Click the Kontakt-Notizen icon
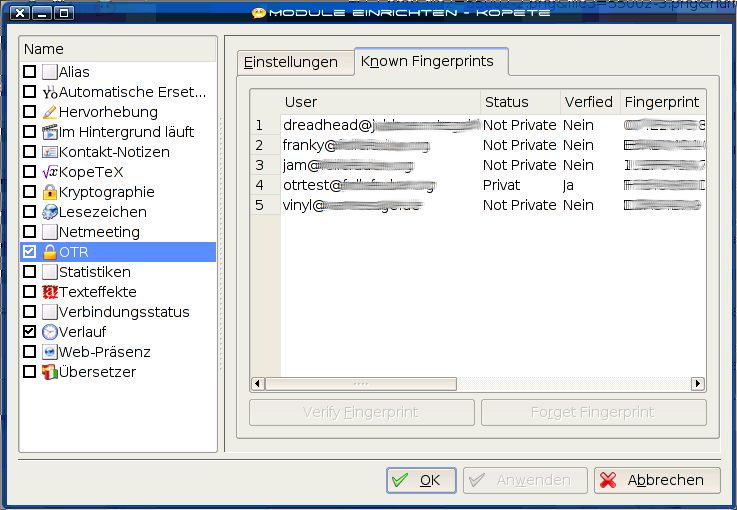The width and height of the screenshot is (737, 510). coord(49,152)
